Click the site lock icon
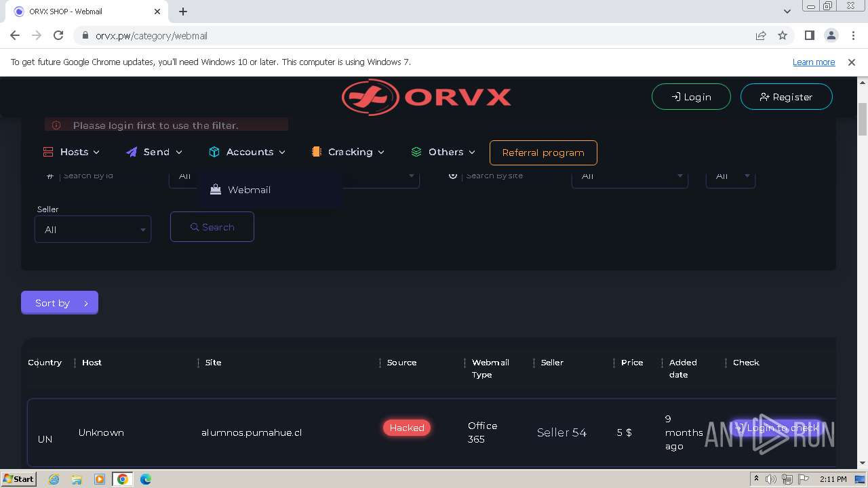868x488 pixels. click(85, 36)
